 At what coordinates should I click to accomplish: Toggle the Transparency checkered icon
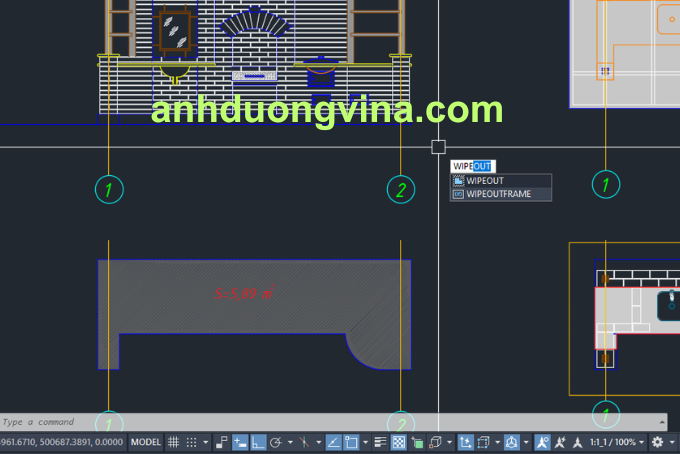pos(397,442)
